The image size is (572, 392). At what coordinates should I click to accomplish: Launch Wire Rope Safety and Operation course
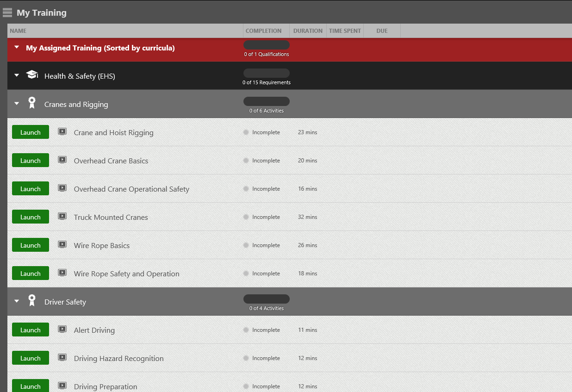coord(31,274)
